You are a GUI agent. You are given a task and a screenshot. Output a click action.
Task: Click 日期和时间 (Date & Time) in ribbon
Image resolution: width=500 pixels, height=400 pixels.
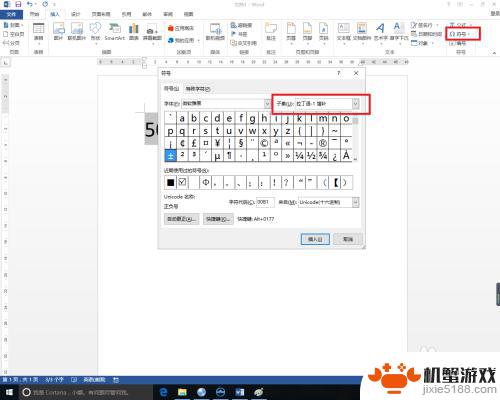pyautogui.click(x=426, y=34)
